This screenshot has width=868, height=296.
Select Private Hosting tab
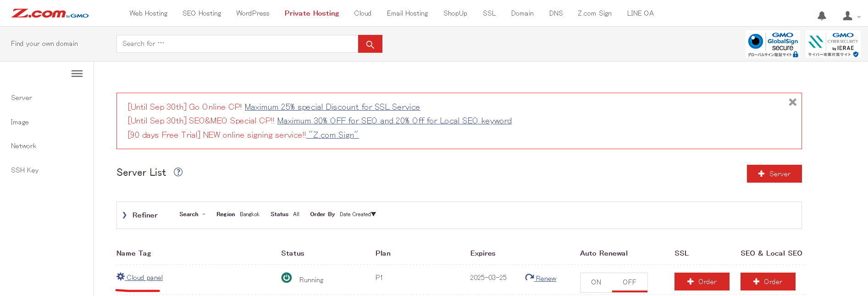click(312, 13)
